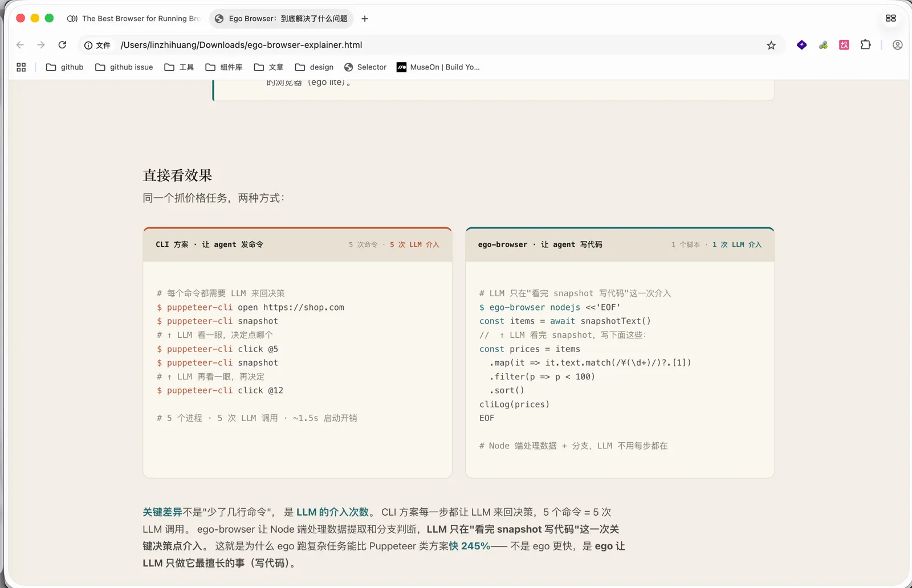Click the LLM 再看一眼，再决定 comment
Screen dimensions: 912x588
(x=210, y=377)
